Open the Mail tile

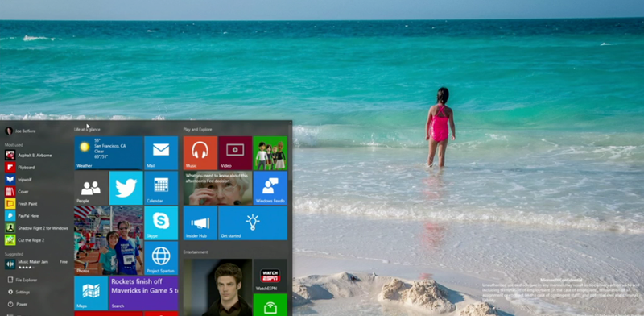click(x=161, y=153)
